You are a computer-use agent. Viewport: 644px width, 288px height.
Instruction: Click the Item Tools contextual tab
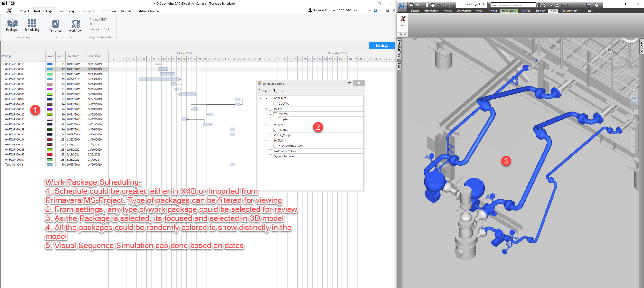click(509, 11)
